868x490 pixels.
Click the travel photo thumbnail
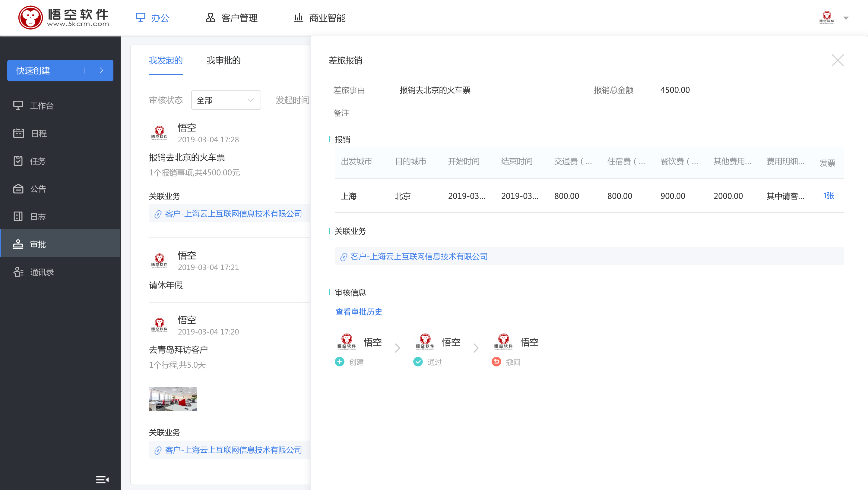pos(173,398)
